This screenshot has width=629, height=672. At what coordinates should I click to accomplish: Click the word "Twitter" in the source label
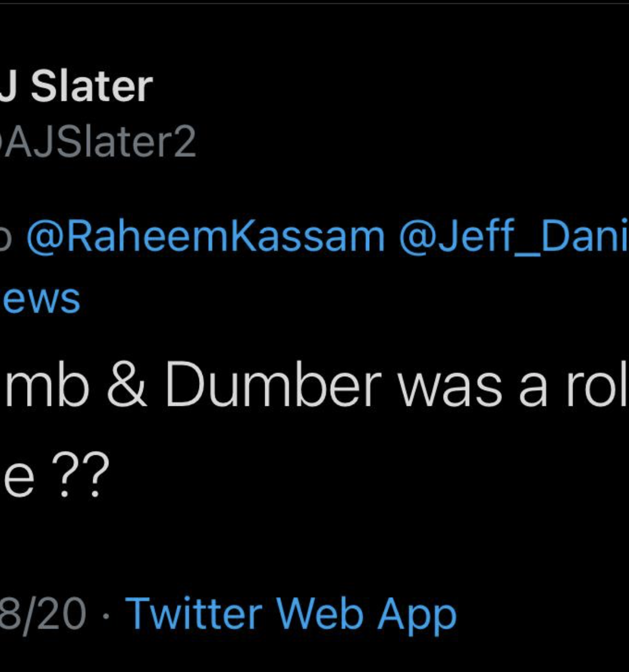coord(194,614)
